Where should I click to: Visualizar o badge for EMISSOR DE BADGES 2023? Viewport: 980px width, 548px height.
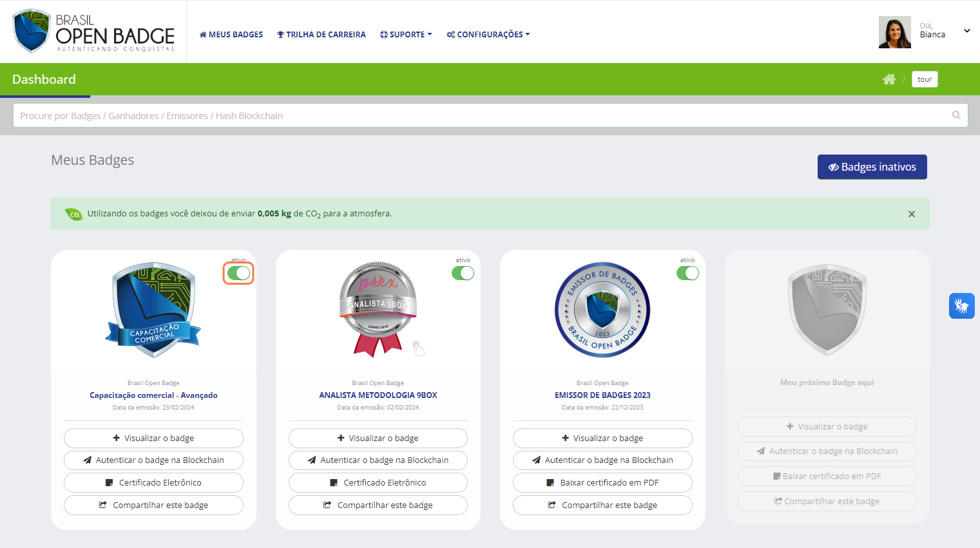click(x=602, y=438)
